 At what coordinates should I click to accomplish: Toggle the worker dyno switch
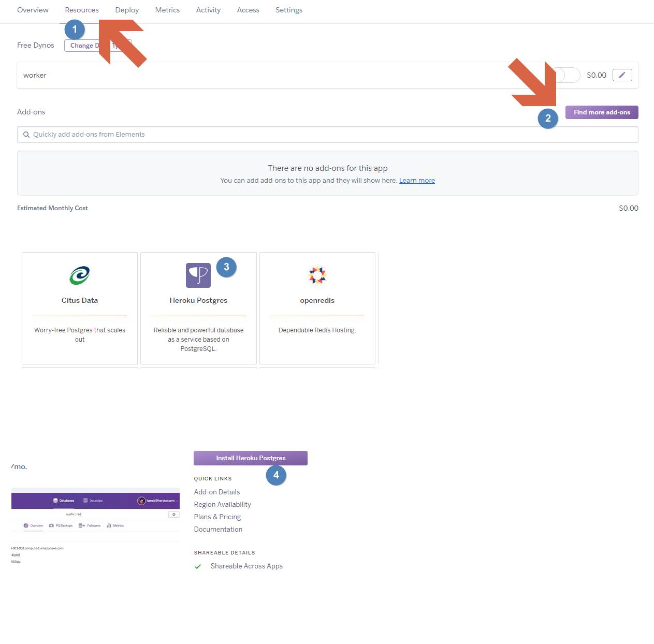568,75
